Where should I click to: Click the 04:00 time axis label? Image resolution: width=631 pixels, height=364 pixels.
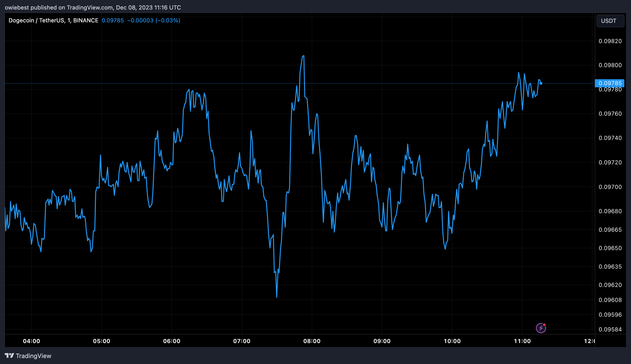(31, 341)
